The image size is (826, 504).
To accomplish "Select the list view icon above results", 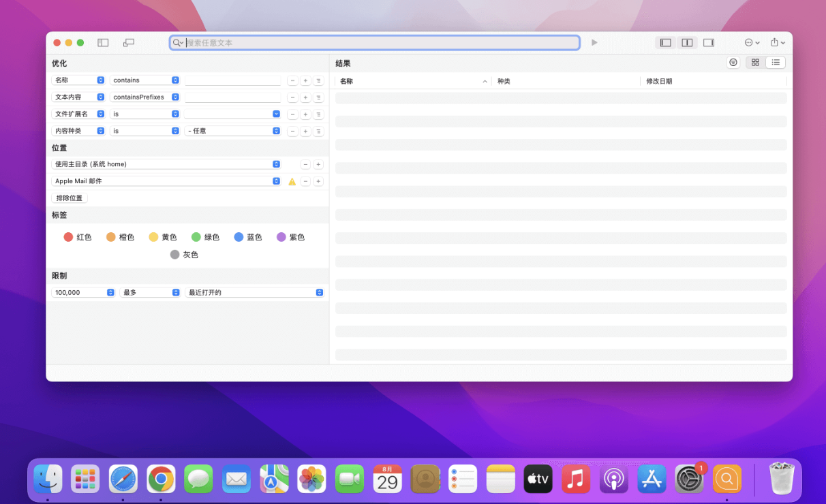I will tap(776, 62).
